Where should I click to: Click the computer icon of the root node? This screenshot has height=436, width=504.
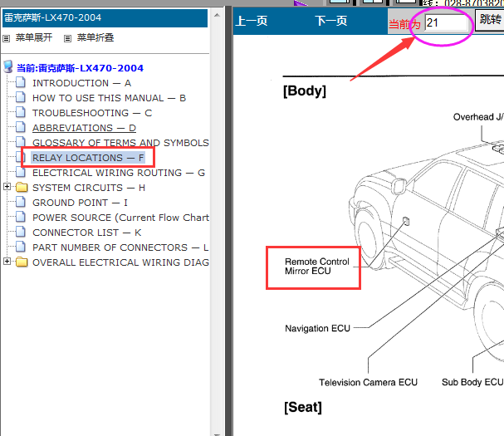[x=8, y=67]
